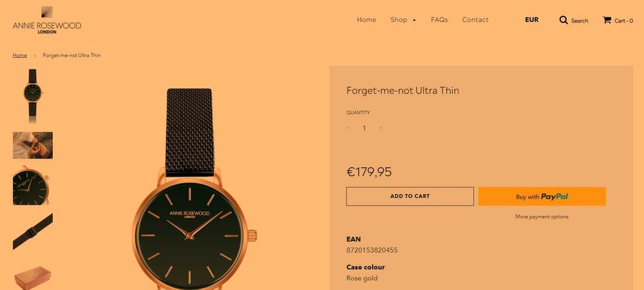Select the full watch front thumbnail
This screenshot has height=290, width=644.
[32, 96]
